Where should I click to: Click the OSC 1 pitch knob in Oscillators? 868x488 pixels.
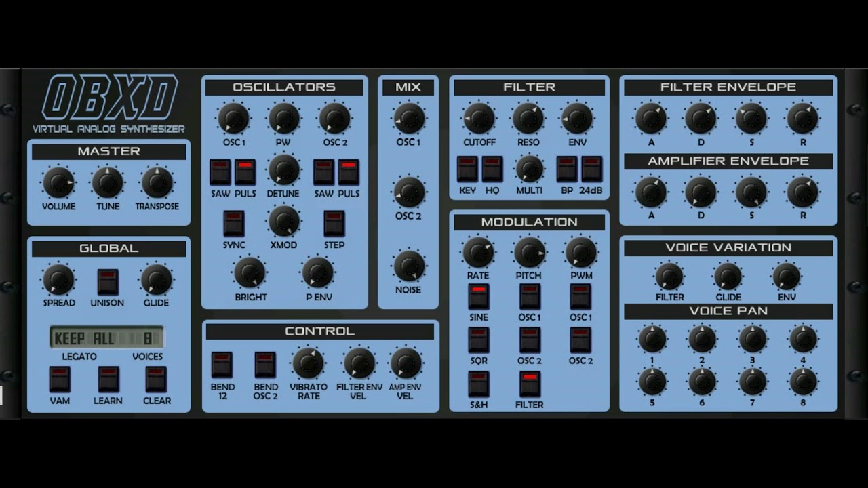click(x=234, y=119)
